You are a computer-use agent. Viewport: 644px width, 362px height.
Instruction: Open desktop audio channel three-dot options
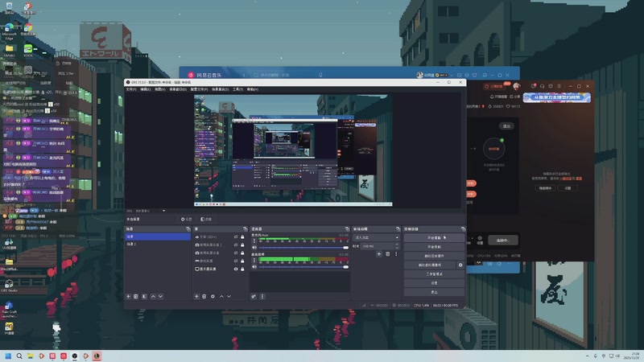[x=254, y=260]
